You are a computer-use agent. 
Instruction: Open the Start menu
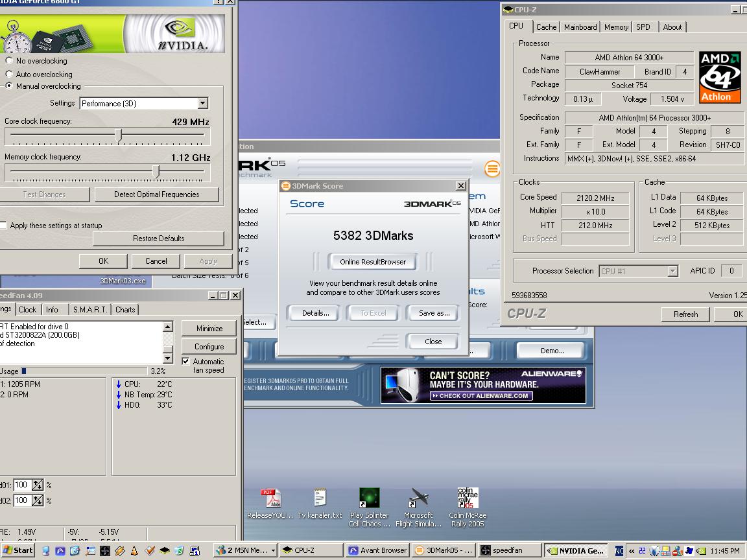click(18, 550)
